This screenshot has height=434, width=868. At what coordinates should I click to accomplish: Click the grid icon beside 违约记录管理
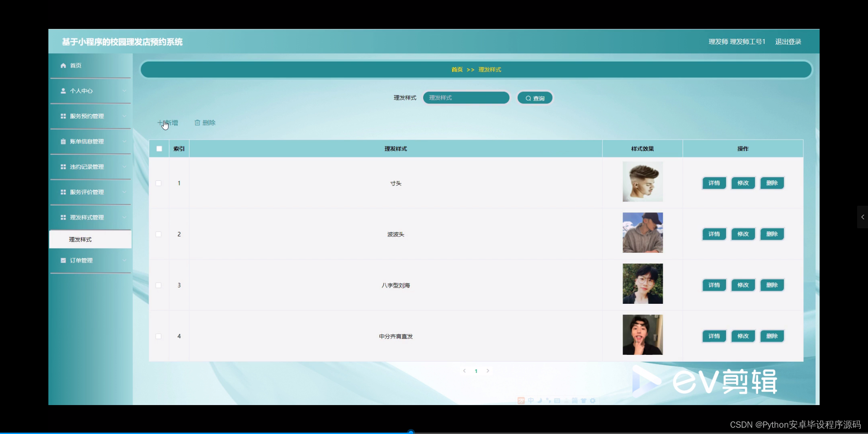point(63,167)
